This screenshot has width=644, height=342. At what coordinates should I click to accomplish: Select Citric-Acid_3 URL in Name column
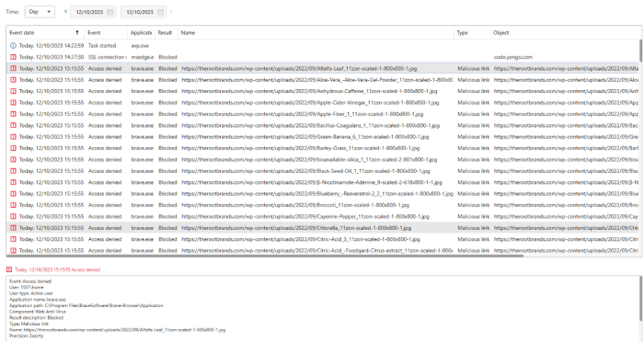point(301,239)
